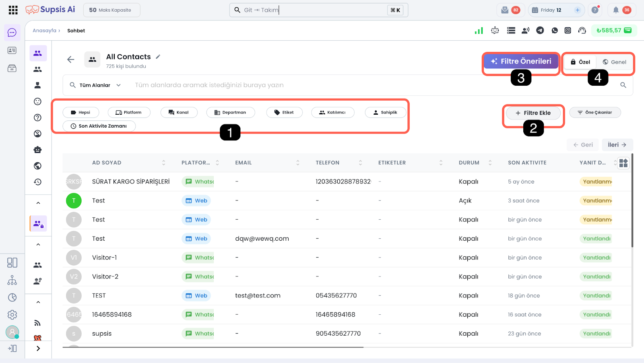Viewport: 644px width, 363px height.
Task: Click the Filtre Önerileri button
Action: [x=521, y=62]
